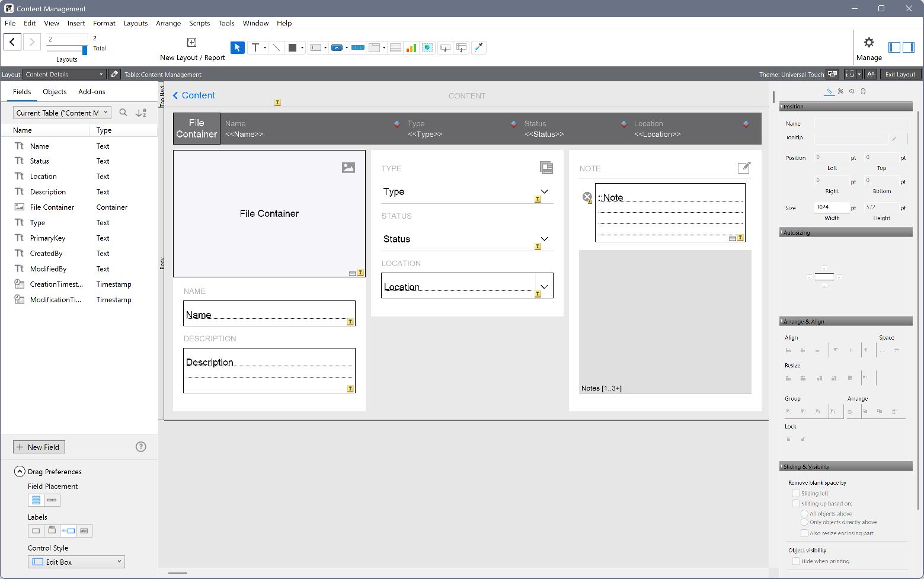Choose horizontal field placement option

[x=52, y=500]
